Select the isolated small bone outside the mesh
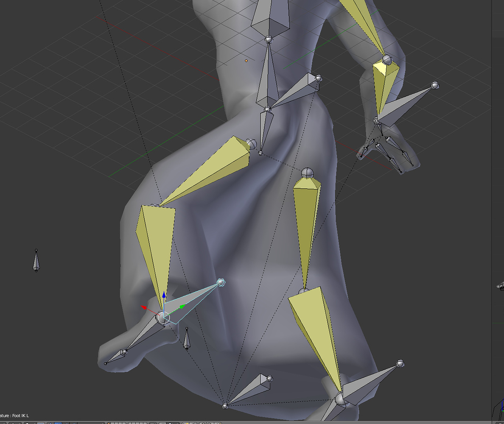Viewport: 504px width, 424px height. (36, 260)
